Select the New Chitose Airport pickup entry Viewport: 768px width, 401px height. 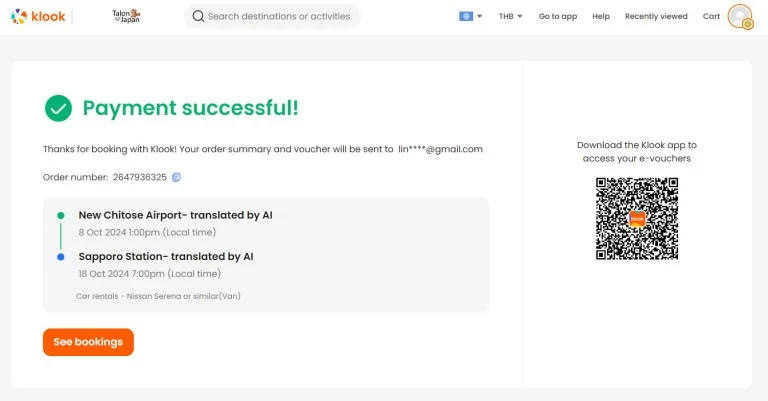pyautogui.click(x=175, y=223)
